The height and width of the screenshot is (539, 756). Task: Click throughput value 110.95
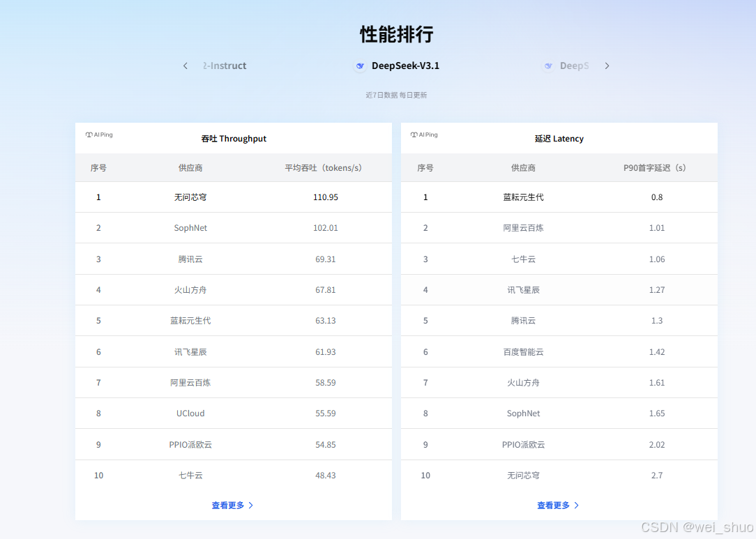pos(326,197)
